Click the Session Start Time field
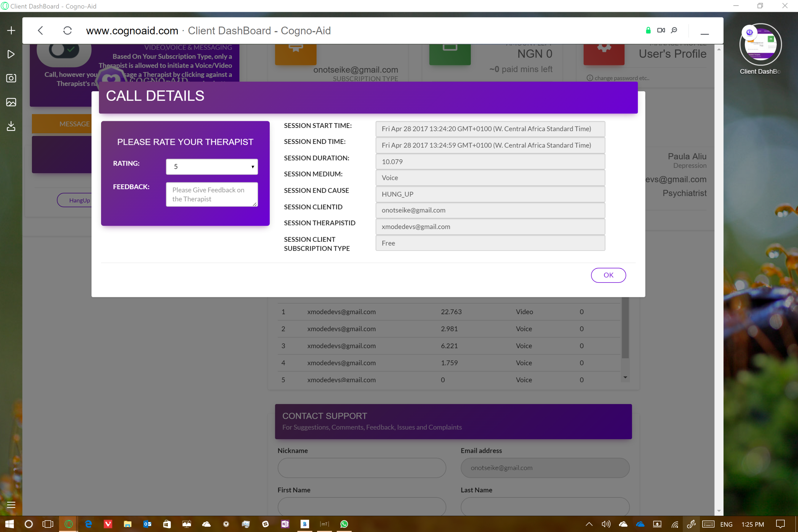The image size is (798, 532). pyautogui.click(x=490, y=129)
